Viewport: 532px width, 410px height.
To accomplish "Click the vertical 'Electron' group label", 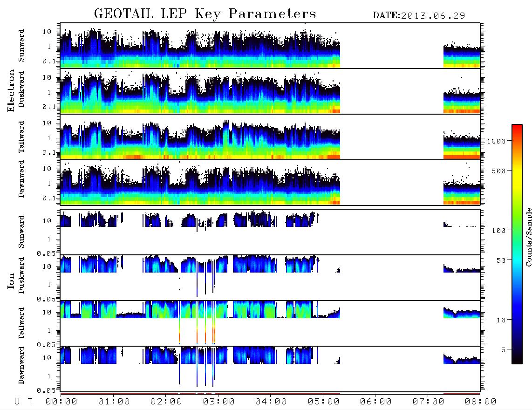I will click(11, 91).
